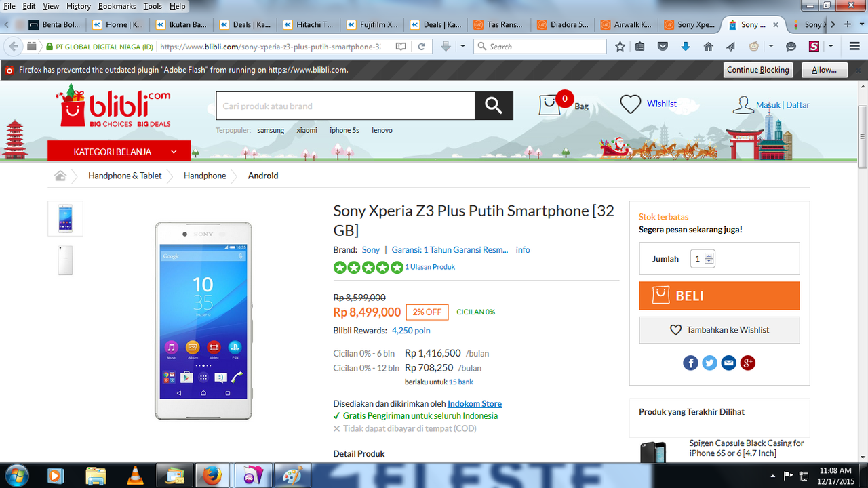This screenshot has width=868, height=488.
Task: Open dropdown arrow next to red S extension
Action: [x=831, y=47]
